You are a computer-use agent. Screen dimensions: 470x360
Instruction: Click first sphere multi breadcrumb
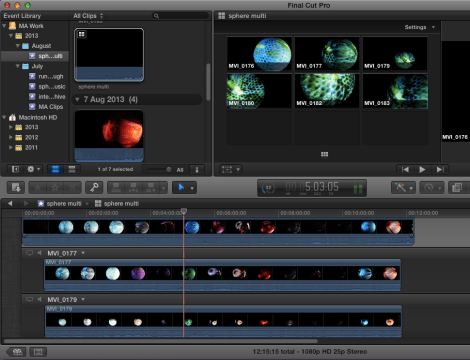click(60, 203)
